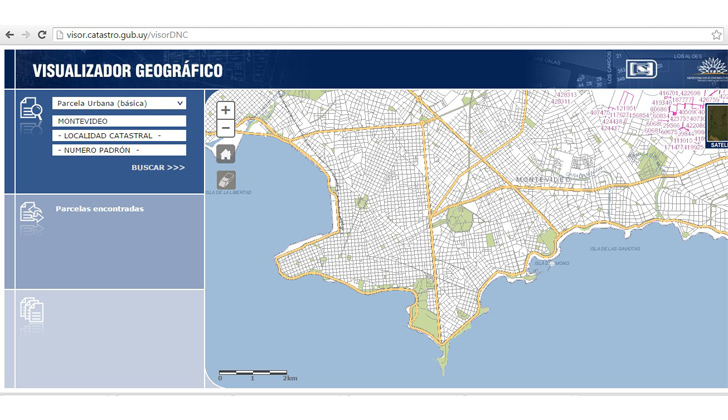
Task: Click the eraser clear-map icon
Action: (226, 180)
